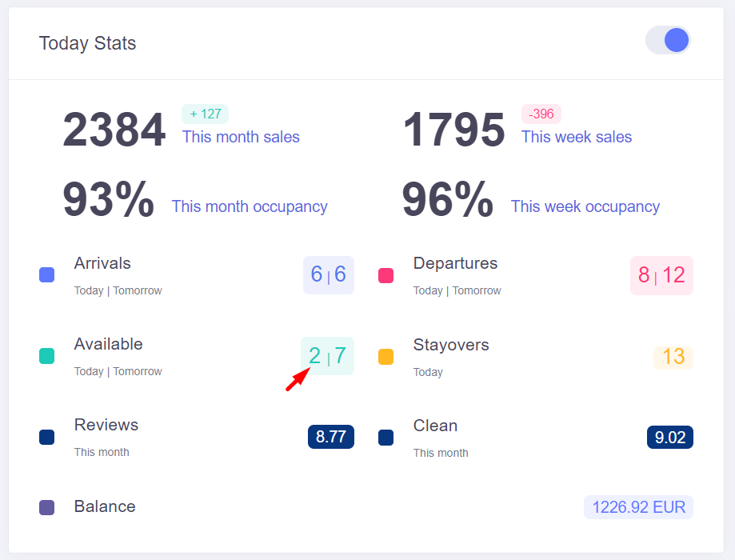Image resolution: width=735 pixels, height=560 pixels.
Task: Click the 'This week occupancy' label
Action: 585,206
